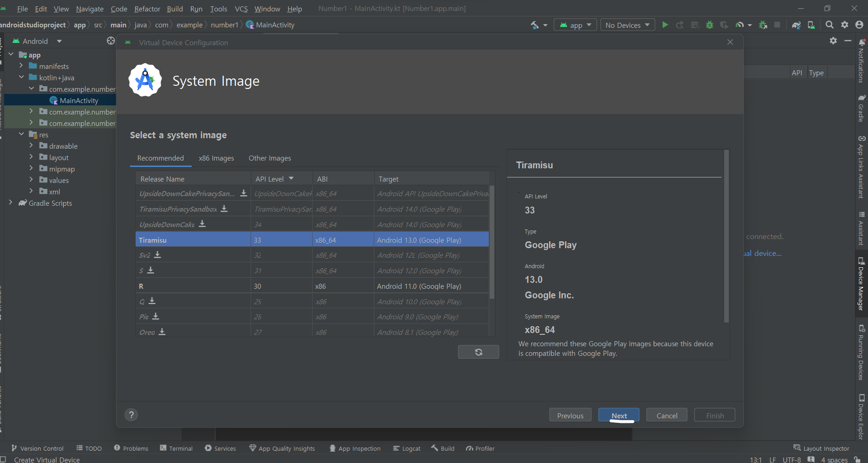Image resolution: width=868 pixels, height=463 pixels.
Task: Close the Virtual Device Configuration dialog
Action: tap(730, 42)
